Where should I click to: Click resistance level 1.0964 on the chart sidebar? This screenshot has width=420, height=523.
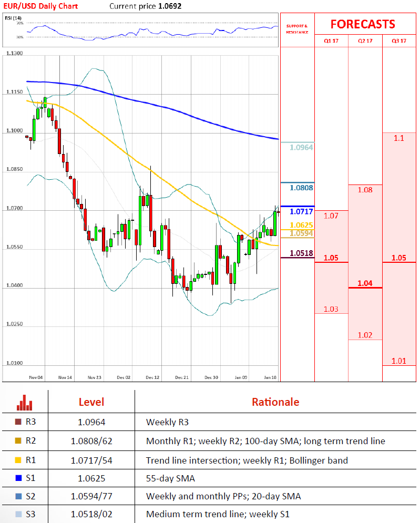pos(301,147)
